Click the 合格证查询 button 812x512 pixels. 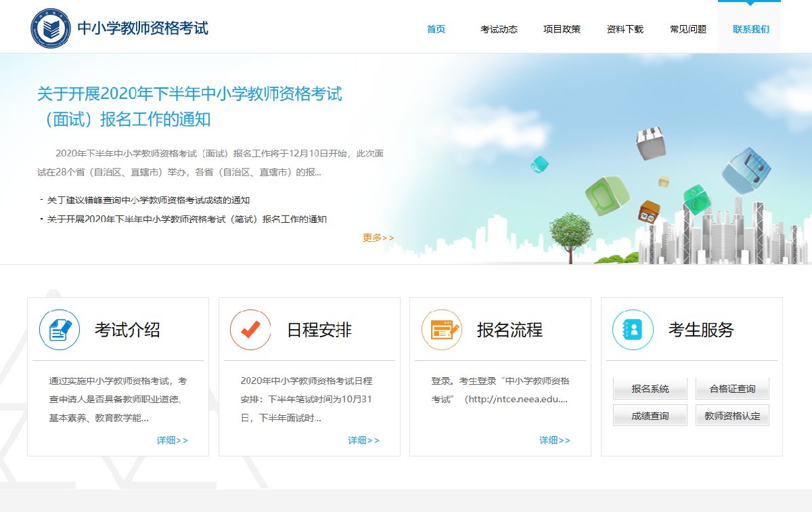tap(732, 389)
